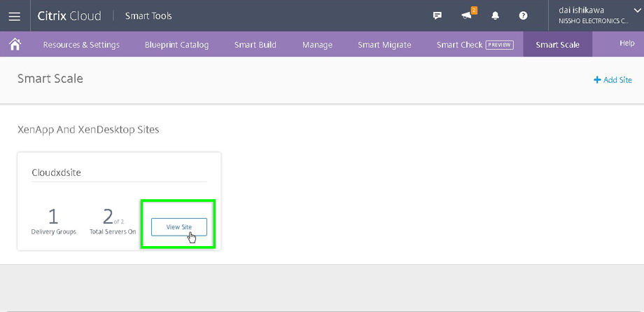The image size is (644, 312).
Task: Open Smart Check preview tab
Action: click(x=475, y=45)
